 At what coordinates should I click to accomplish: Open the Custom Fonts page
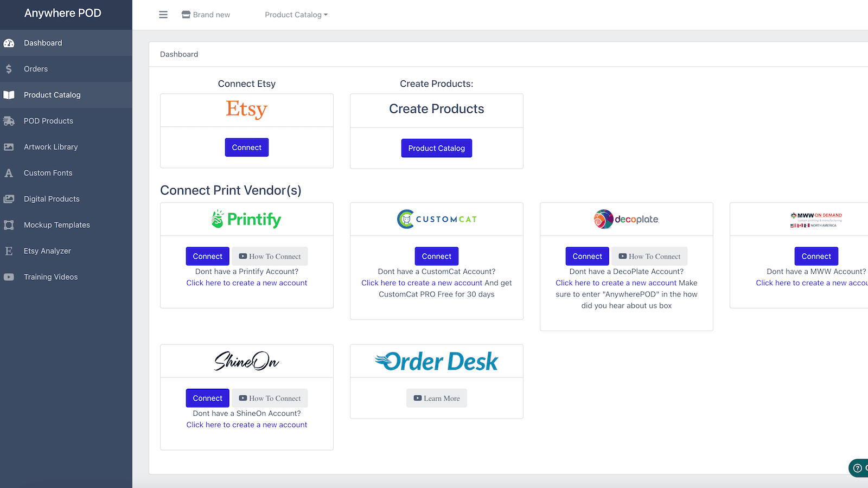click(47, 172)
